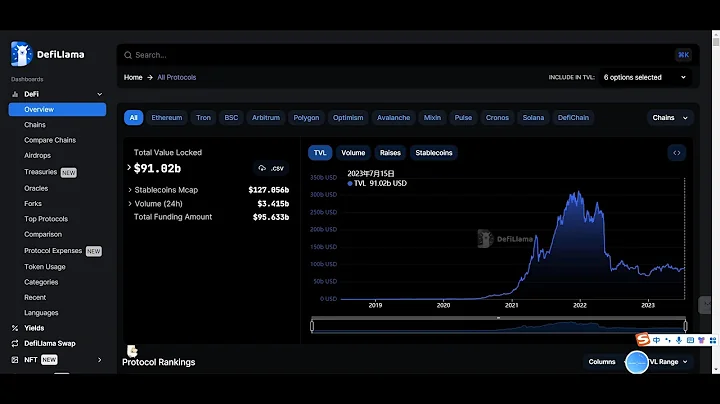Expand the Volume (24h) row
This screenshot has height=404, width=720.
click(x=130, y=204)
